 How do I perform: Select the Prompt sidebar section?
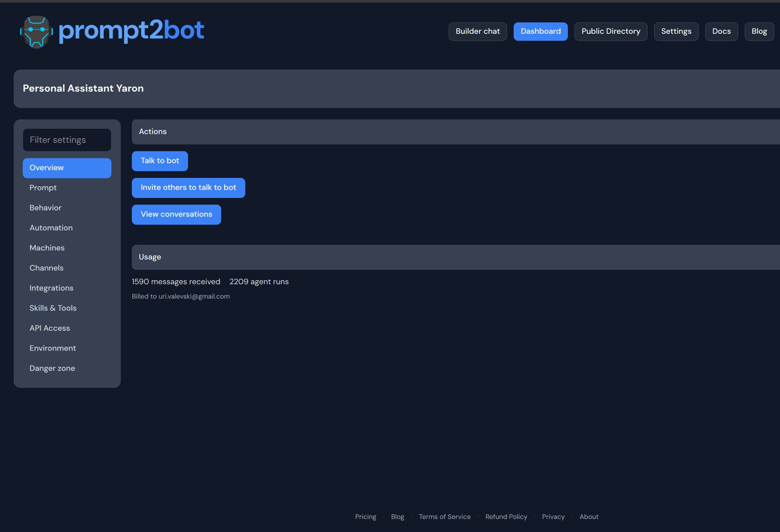pyautogui.click(x=43, y=188)
